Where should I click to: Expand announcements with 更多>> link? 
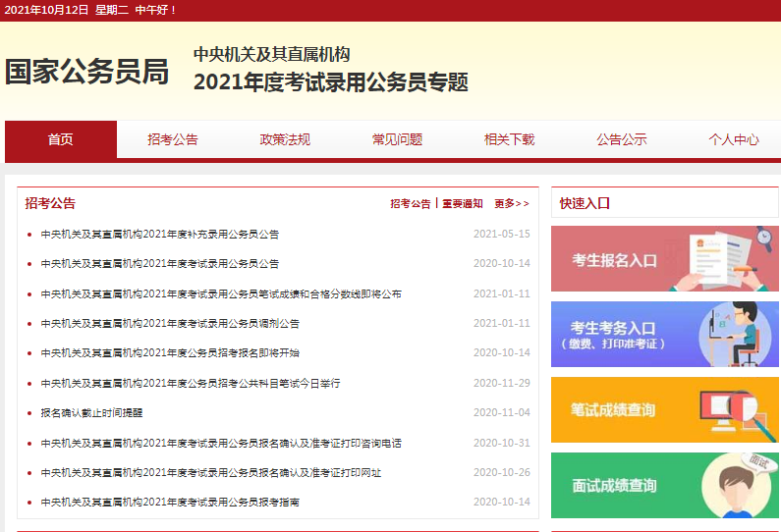pos(511,204)
